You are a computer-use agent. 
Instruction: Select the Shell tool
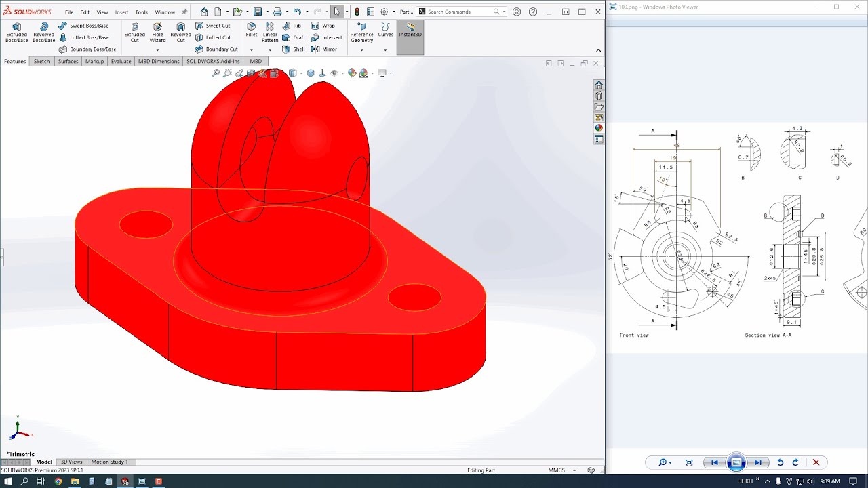pos(294,49)
